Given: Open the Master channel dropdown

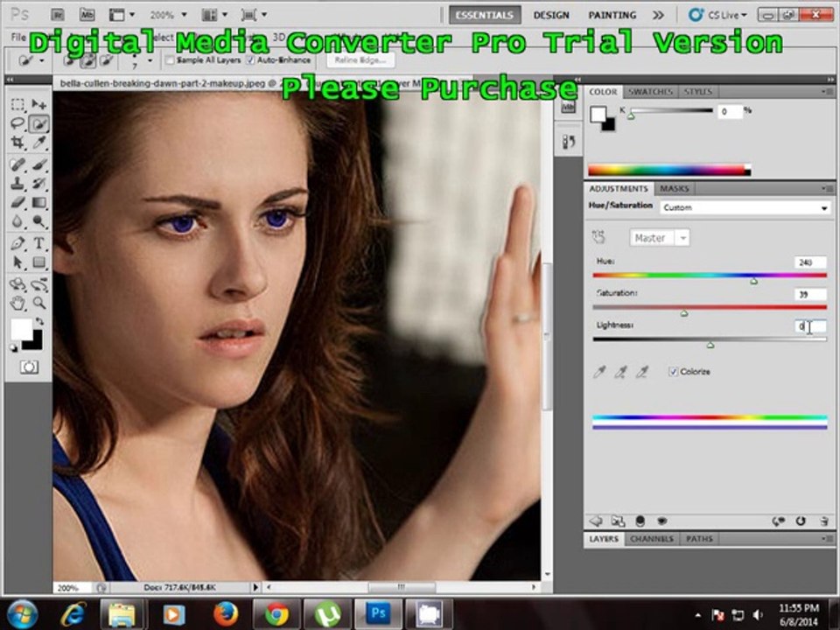Looking at the screenshot, I should coord(660,238).
